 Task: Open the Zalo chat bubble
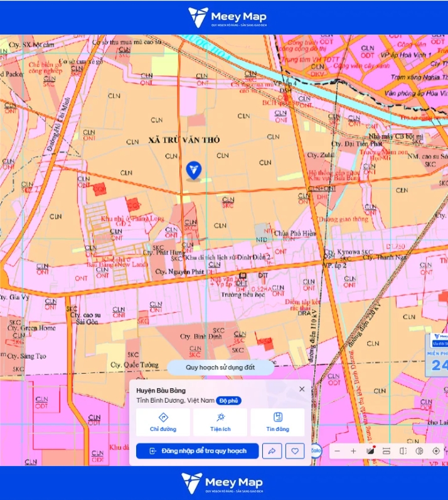316,450
